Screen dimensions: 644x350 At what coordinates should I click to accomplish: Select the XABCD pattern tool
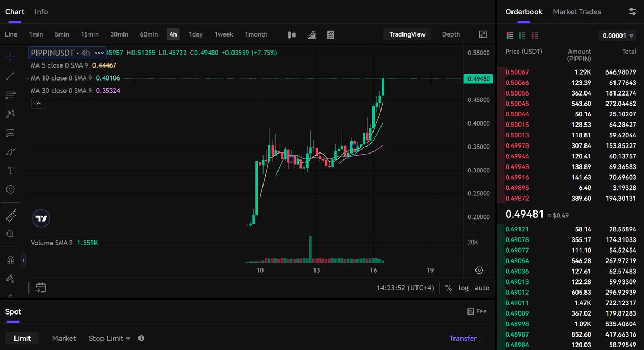point(10,113)
